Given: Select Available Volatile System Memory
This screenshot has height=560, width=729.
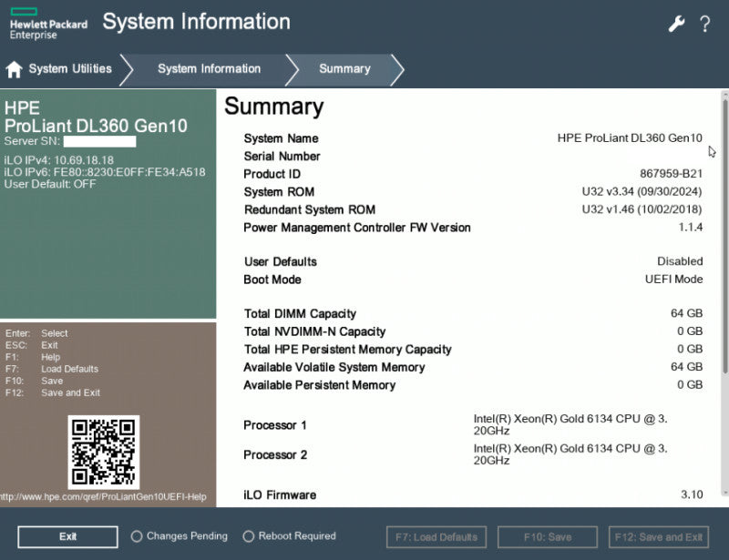Looking at the screenshot, I should coord(334,367).
